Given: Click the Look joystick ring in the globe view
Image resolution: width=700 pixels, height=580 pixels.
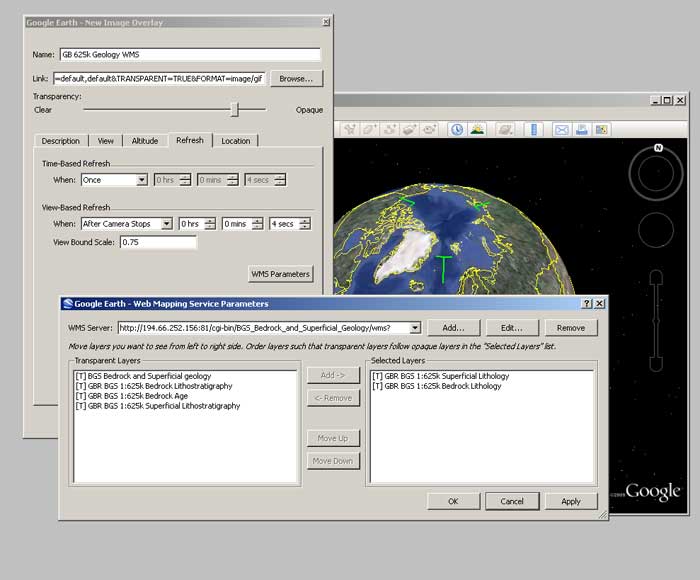Looking at the screenshot, I should point(655,174).
